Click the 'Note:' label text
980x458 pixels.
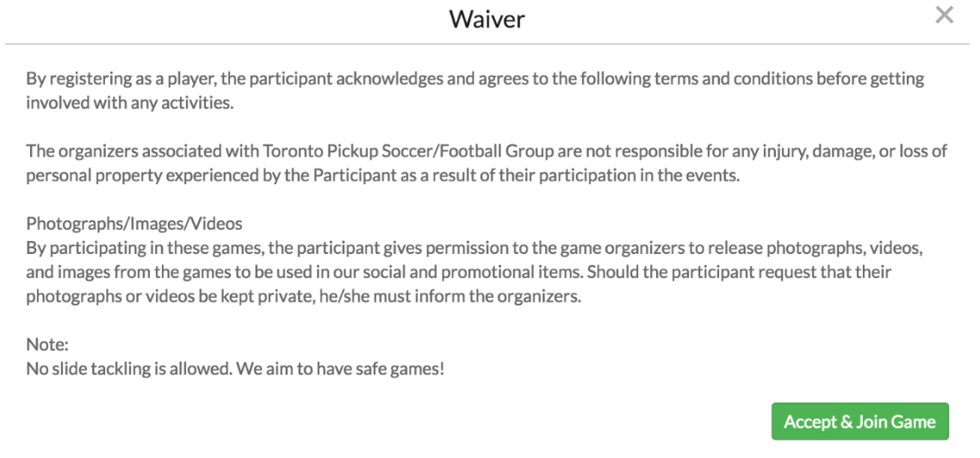point(47,344)
